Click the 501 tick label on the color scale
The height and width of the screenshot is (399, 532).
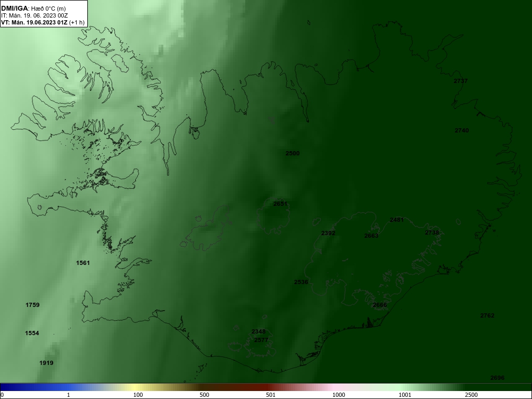tap(271, 395)
